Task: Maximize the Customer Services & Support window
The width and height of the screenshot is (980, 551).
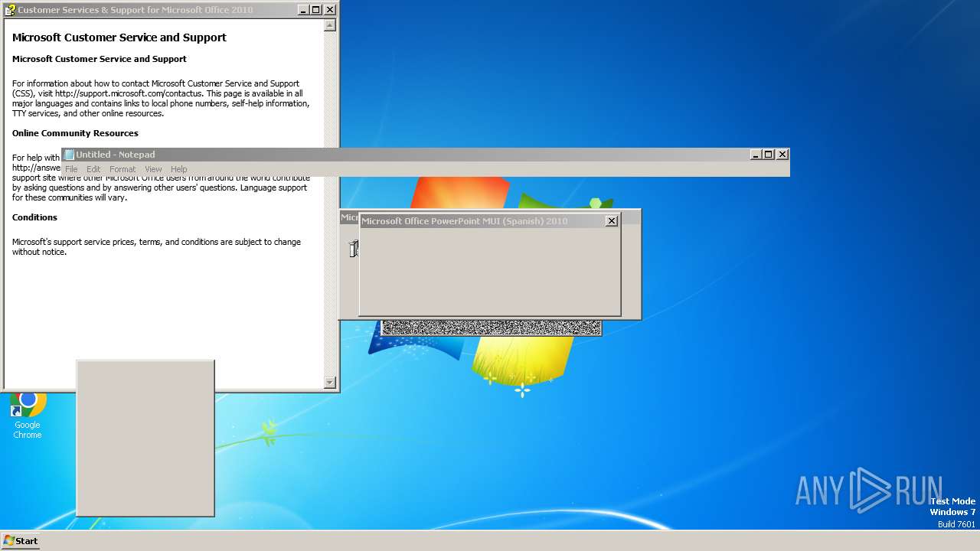Action: pyautogui.click(x=315, y=10)
